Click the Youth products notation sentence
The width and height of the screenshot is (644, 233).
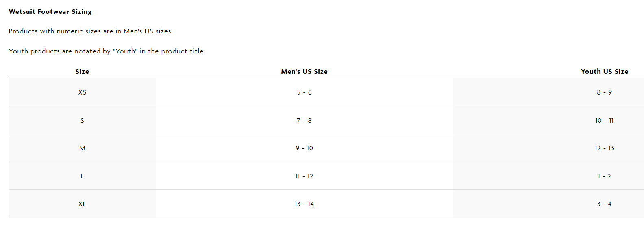click(x=107, y=51)
